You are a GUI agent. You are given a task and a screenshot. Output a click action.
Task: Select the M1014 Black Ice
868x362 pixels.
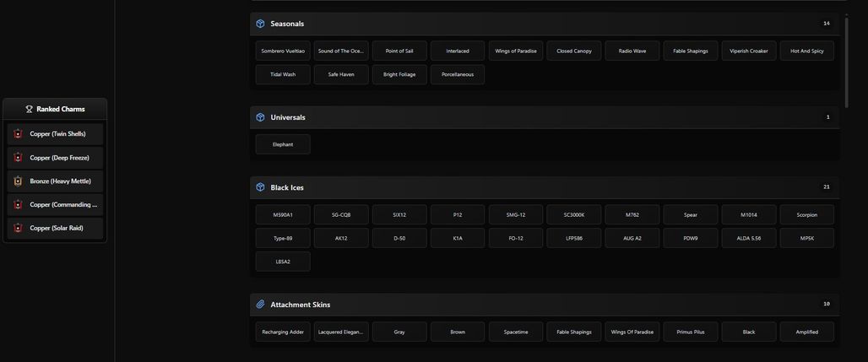749,215
